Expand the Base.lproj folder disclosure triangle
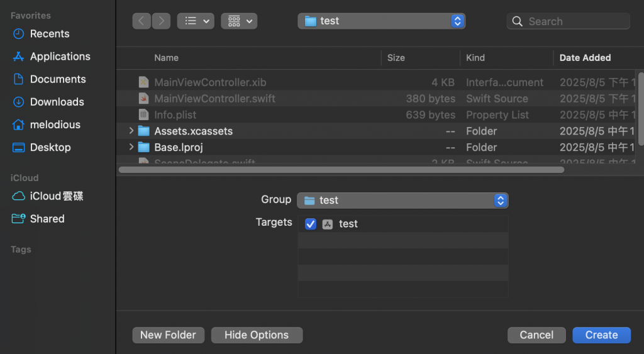 pos(131,148)
